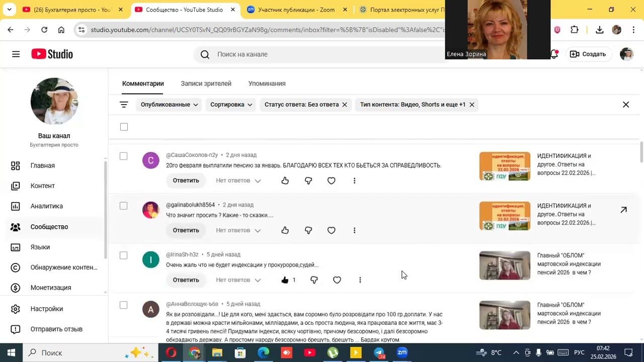The image size is (644, 362).
Task: Remove the Тип контента filter chip
Action: pyautogui.click(x=472, y=105)
